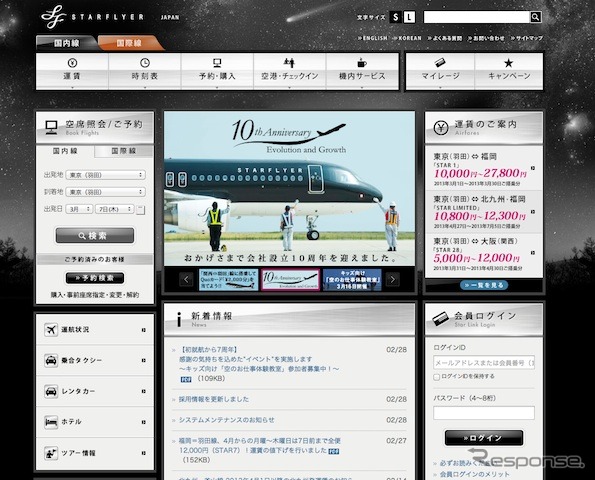
Task: Click the calendar icon next to departure date
Action: (x=140, y=209)
